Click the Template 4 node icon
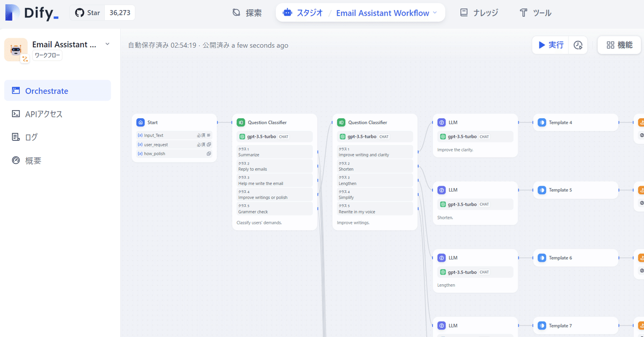This screenshot has width=644, height=337. coord(541,122)
